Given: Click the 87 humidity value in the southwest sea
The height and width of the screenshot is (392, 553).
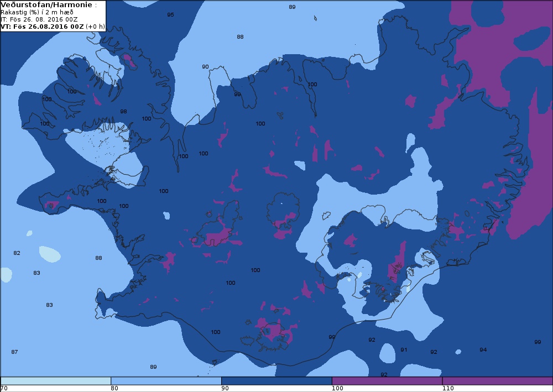Looking at the screenshot, I should point(14,352).
